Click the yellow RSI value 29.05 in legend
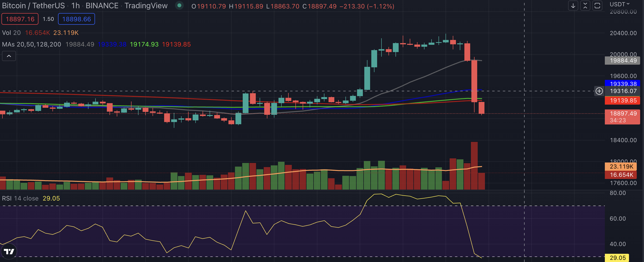 pyautogui.click(x=51, y=198)
